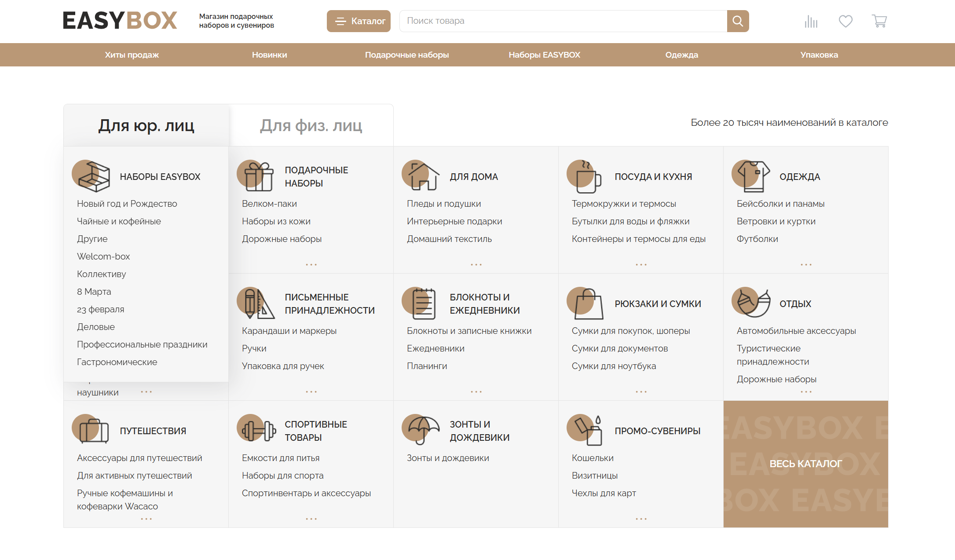Open the Весь каталог banner
The height and width of the screenshot is (560, 955).
click(x=805, y=464)
